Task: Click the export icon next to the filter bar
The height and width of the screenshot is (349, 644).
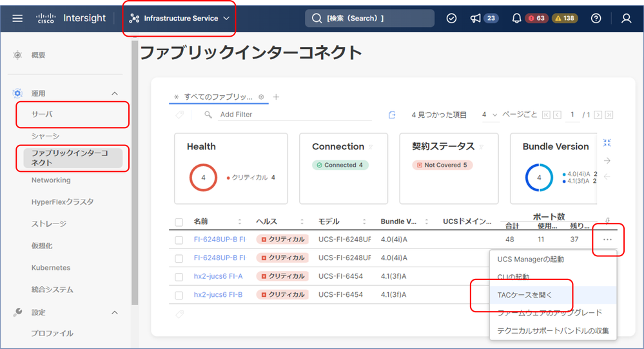Action: 392,115
